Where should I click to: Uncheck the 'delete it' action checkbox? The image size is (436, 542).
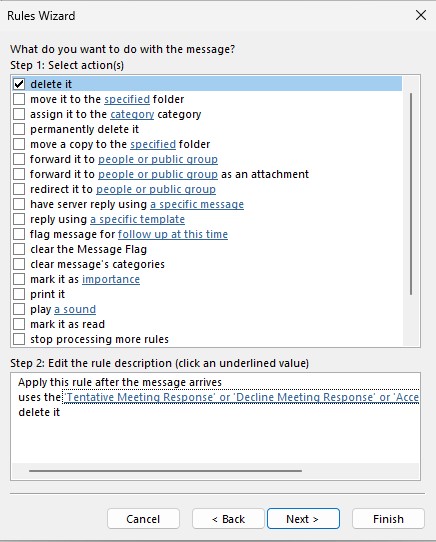(19, 84)
